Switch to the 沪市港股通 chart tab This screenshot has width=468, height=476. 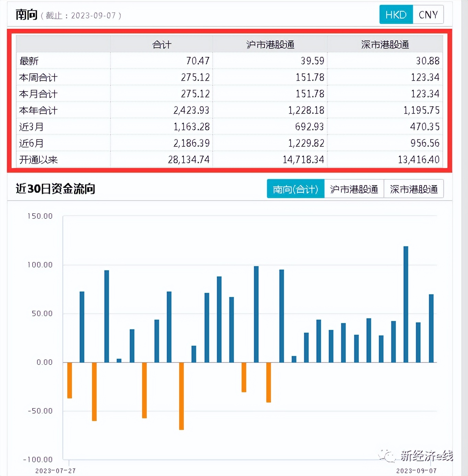355,188
